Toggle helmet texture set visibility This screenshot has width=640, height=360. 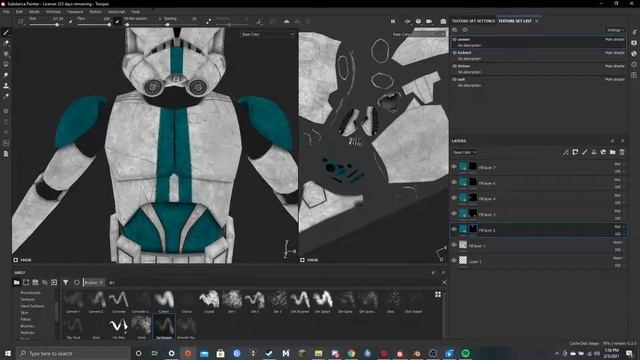[454, 53]
